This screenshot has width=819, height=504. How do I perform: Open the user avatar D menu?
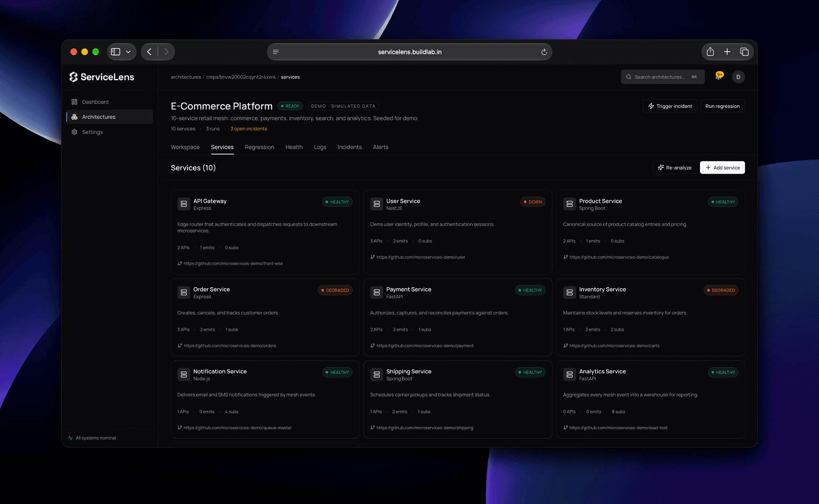[x=738, y=77]
